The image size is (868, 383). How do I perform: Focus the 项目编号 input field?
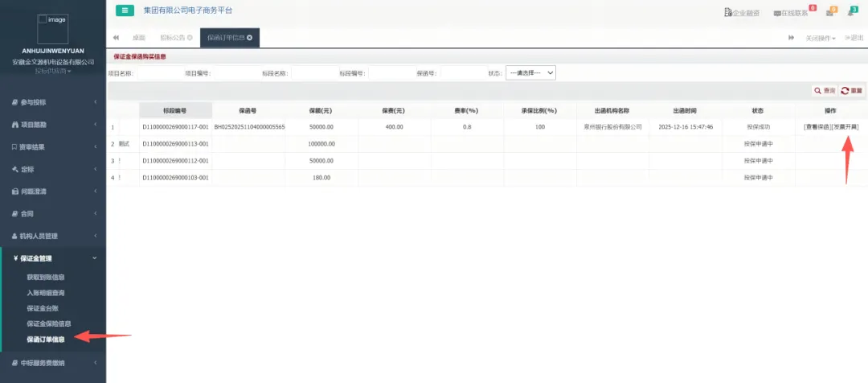tap(237, 73)
